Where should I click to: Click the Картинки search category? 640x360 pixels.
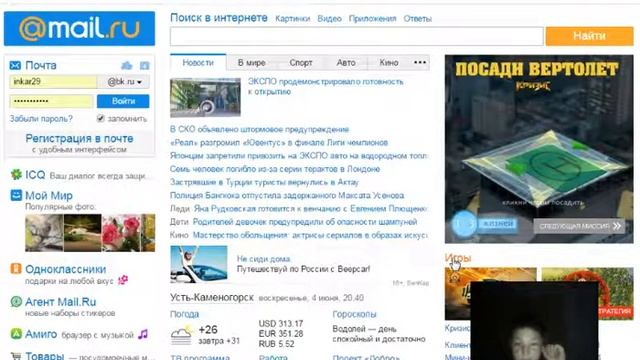coord(292,19)
